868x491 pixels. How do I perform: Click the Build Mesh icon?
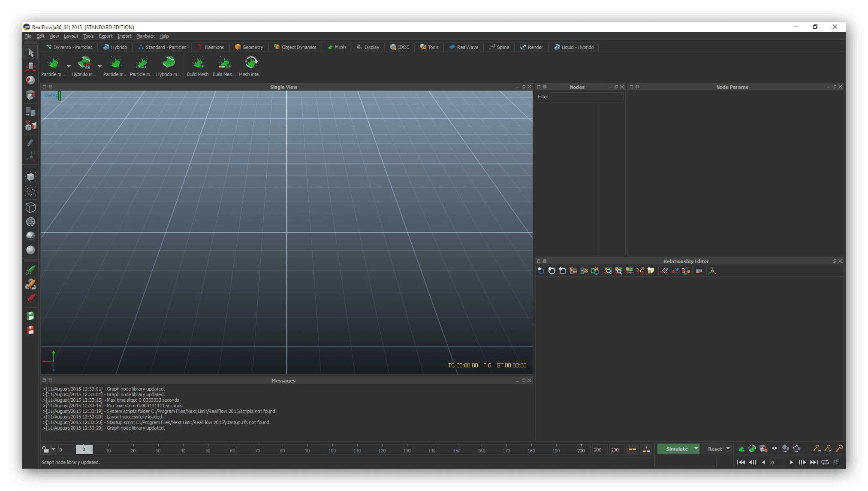198,63
